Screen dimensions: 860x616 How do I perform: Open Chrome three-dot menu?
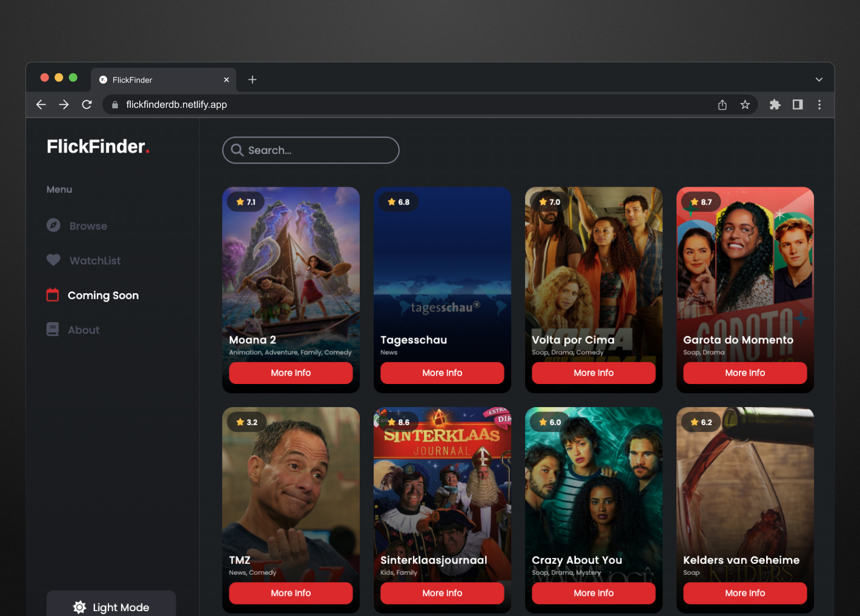click(x=819, y=105)
